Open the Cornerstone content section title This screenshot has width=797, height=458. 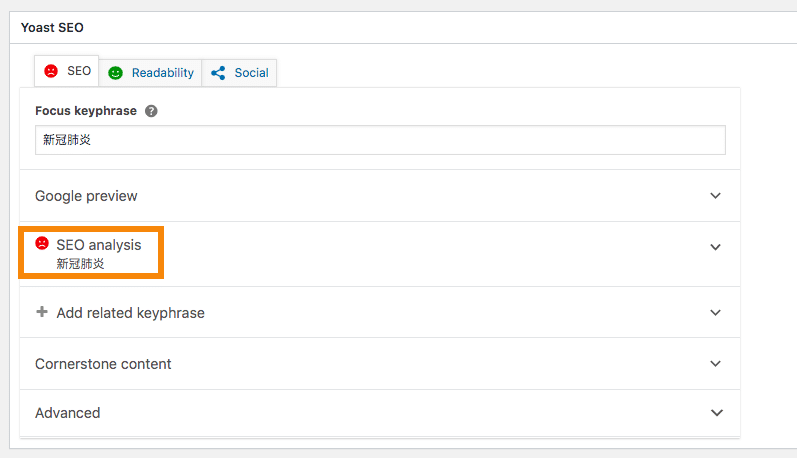103,364
